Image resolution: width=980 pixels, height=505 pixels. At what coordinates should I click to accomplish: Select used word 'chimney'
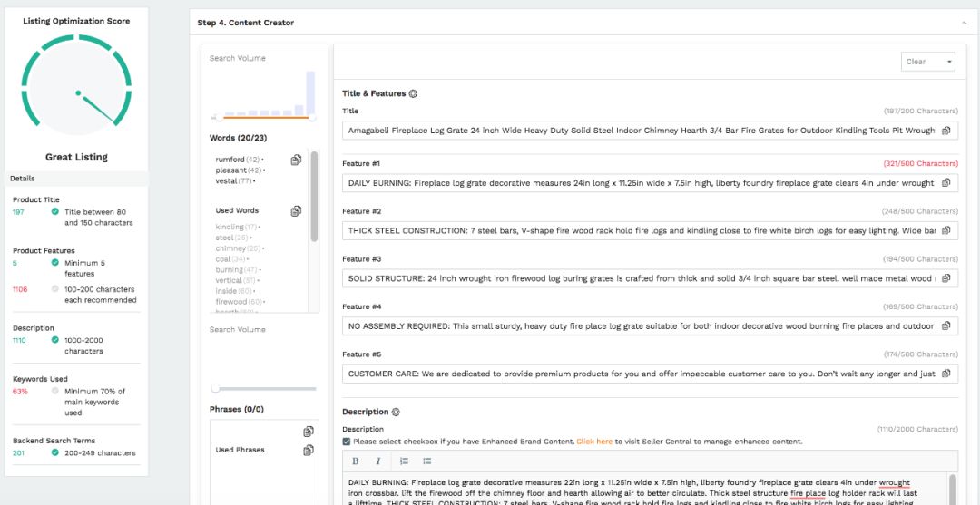point(230,248)
